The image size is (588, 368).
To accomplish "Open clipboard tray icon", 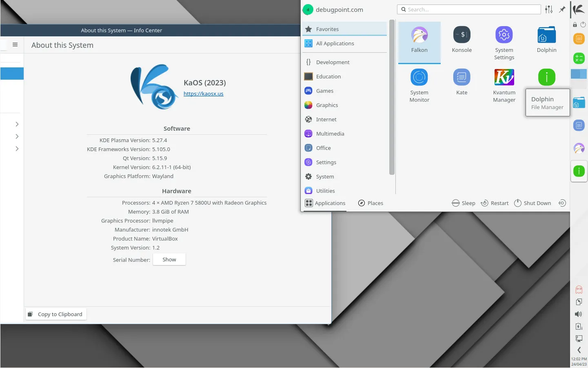I will (x=579, y=302).
